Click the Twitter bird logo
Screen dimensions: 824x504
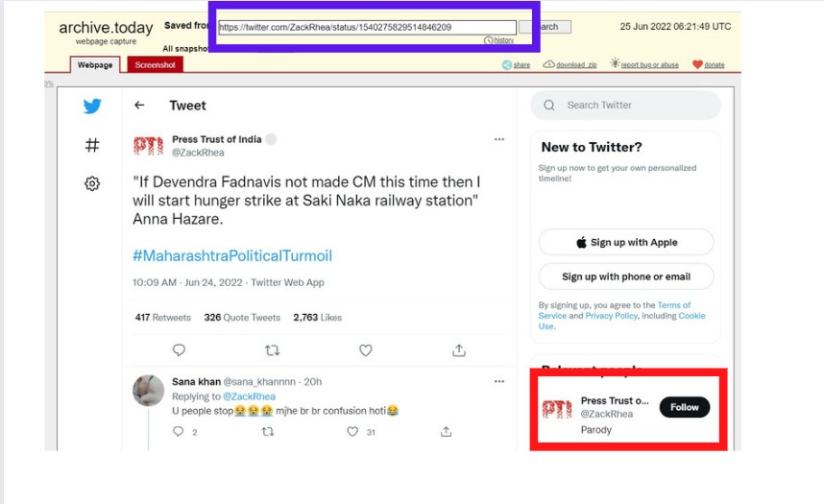tap(92, 107)
